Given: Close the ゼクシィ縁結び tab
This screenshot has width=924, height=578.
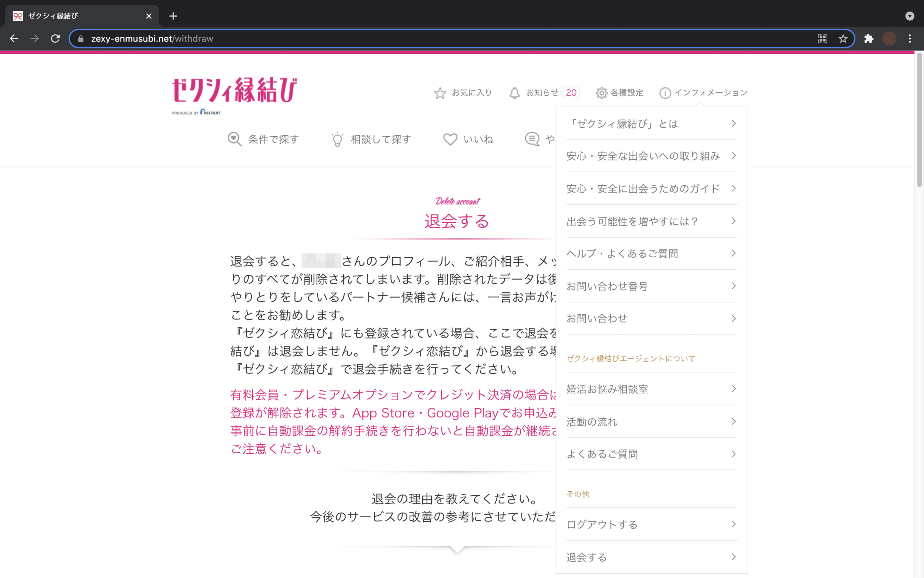Looking at the screenshot, I should (149, 16).
